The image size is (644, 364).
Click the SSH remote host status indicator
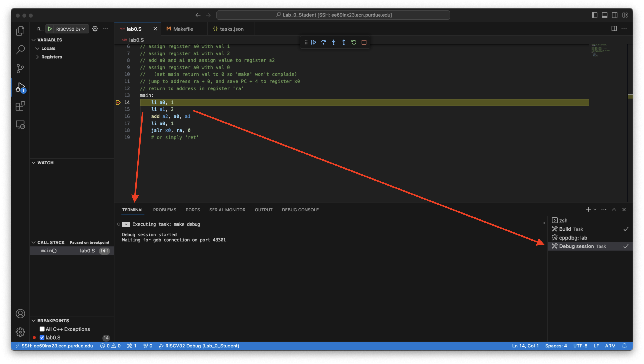[54, 346]
